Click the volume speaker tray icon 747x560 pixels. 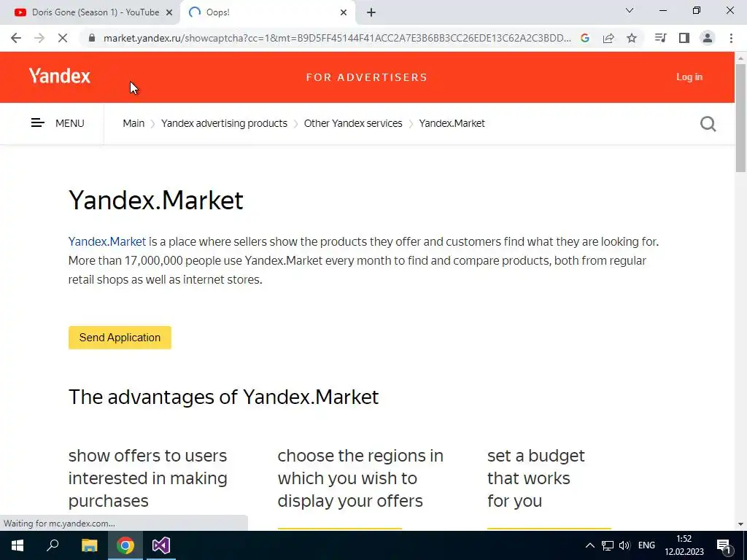click(x=624, y=545)
